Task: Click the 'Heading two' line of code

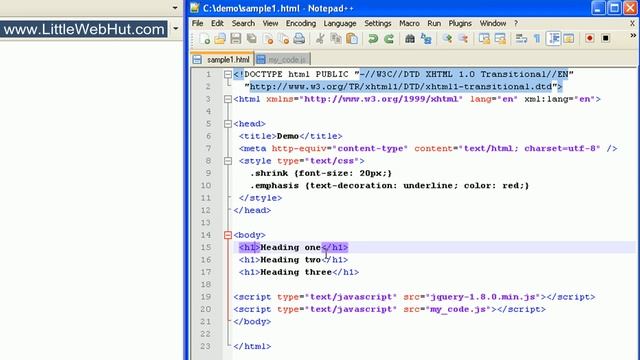Action: click(x=293, y=260)
